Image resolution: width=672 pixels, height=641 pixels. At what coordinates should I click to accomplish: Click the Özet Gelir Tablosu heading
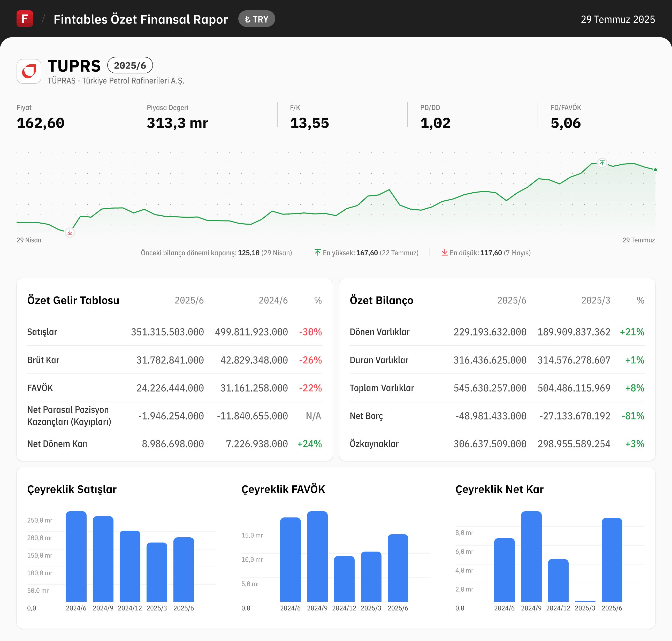(x=73, y=300)
